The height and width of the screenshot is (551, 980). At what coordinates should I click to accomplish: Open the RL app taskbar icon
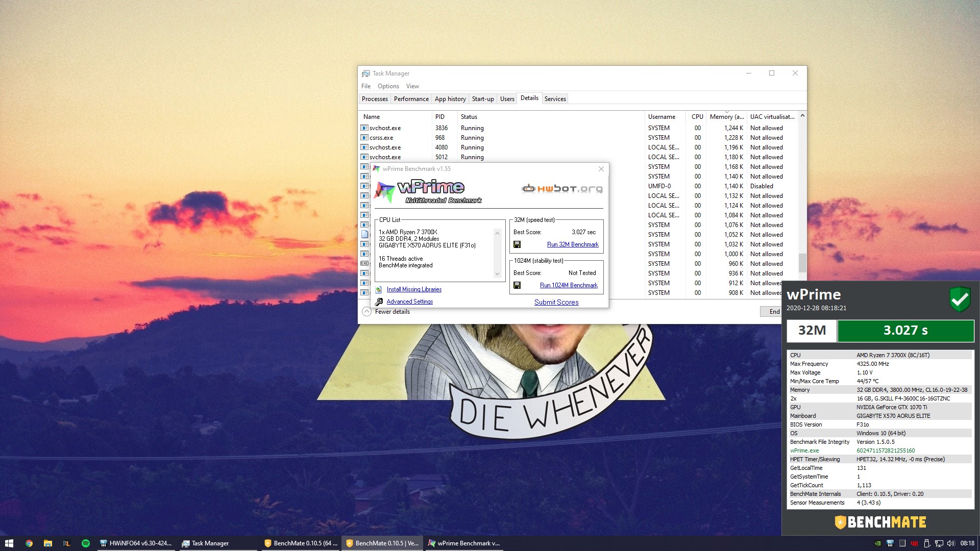pos(67,543)
